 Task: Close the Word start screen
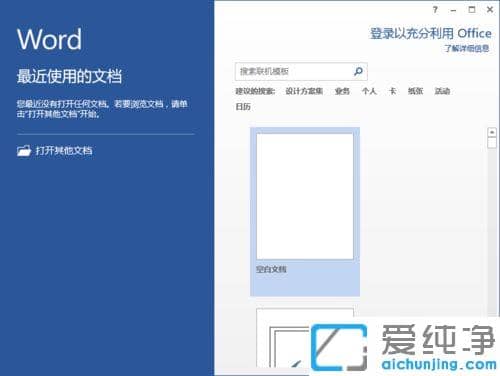(x=490, y=10)
